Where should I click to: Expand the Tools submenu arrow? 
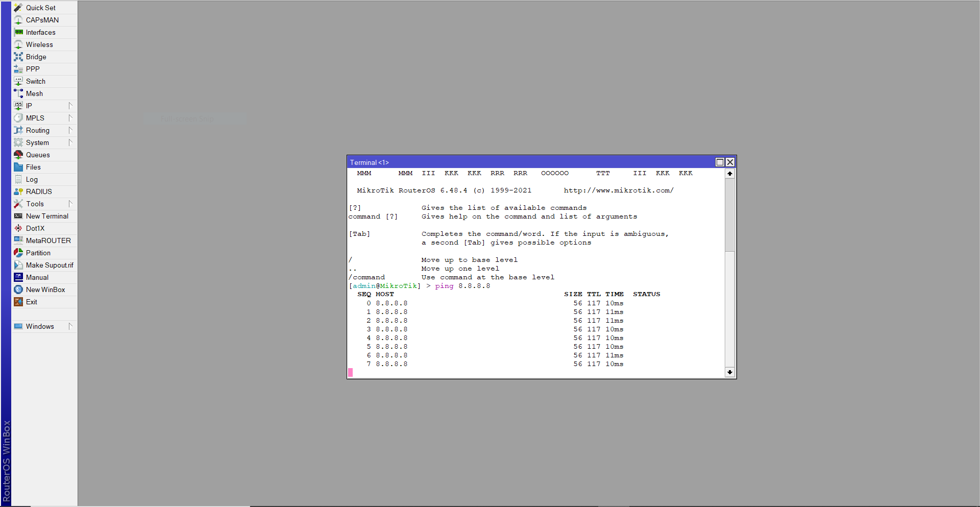70,204
